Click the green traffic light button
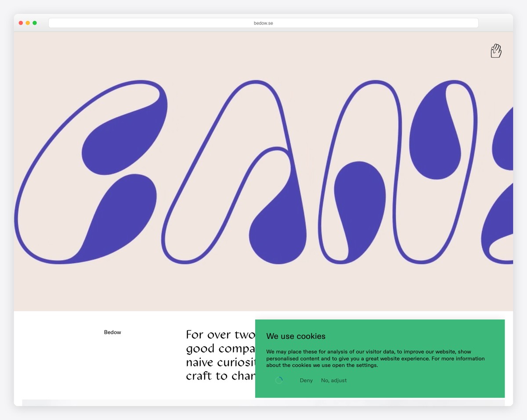This screenshot has height=420, width=527. click(35, 22)
